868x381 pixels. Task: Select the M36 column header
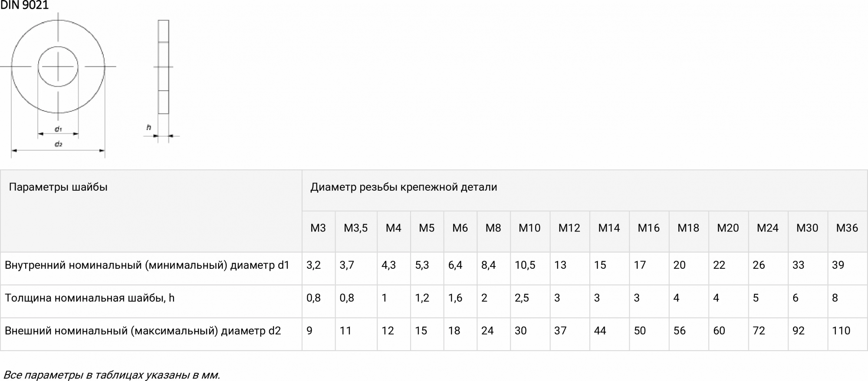click(847, 228)
